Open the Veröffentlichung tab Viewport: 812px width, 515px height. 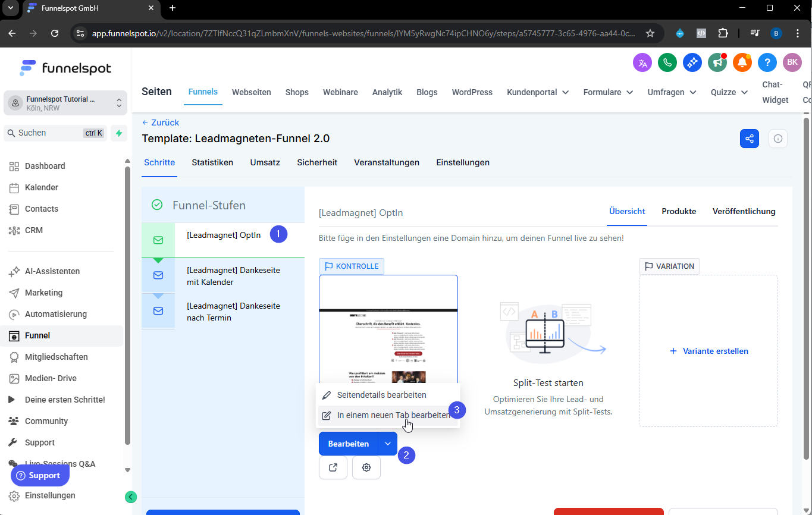pos(744,211)
